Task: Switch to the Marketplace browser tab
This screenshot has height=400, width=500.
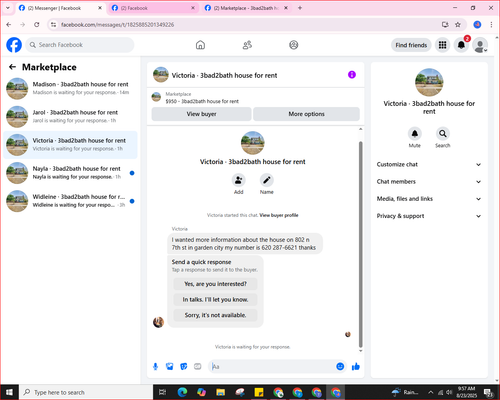Action: [x=245, y=8]
